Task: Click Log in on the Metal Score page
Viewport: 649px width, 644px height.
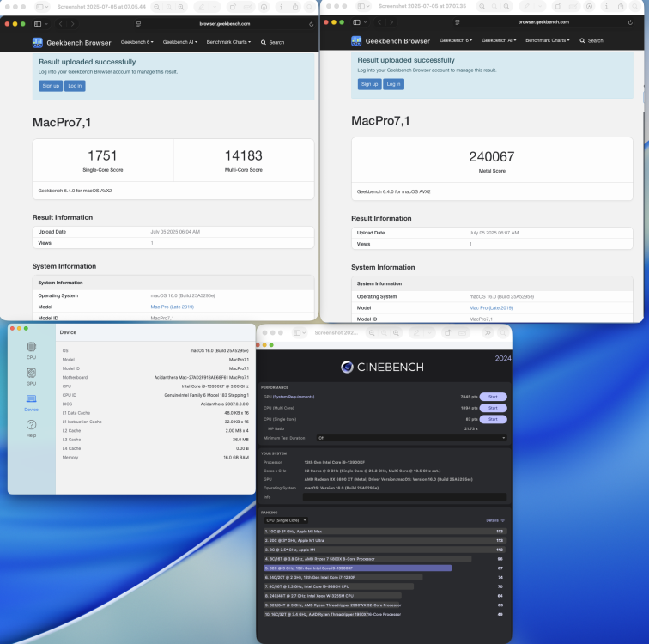Action: pos(393,84)
